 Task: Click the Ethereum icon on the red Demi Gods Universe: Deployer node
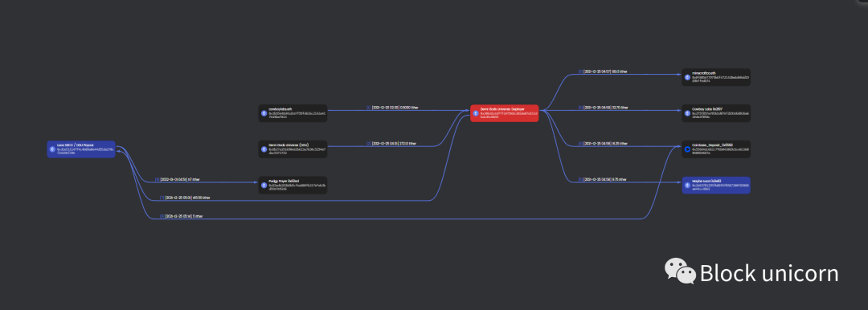click(x=476, y=113)
